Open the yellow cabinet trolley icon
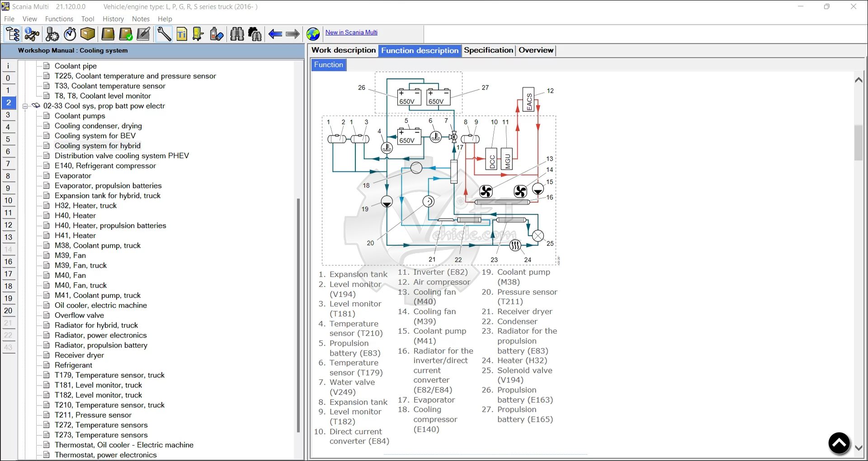Image resolution: width=868 pixels, height=461 pixels. tap(198, 34)
